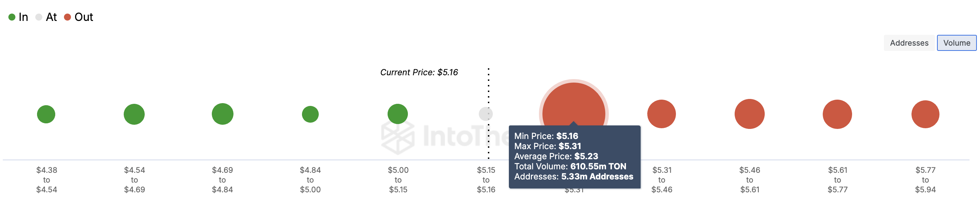Switch to the Volume view
This screenshot has height=208, width=980.
pyautogui.click(x=957, y=43)
